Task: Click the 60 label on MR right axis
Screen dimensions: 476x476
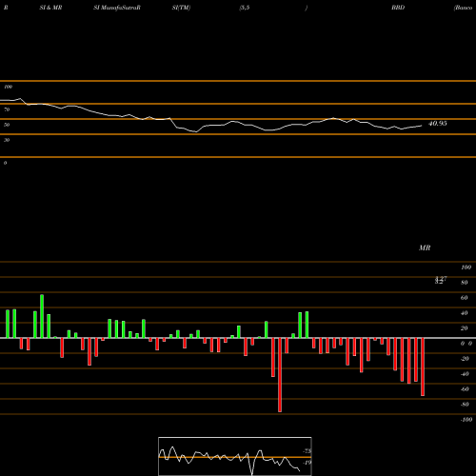Action: pyautogui.click(x=465, y=298)
